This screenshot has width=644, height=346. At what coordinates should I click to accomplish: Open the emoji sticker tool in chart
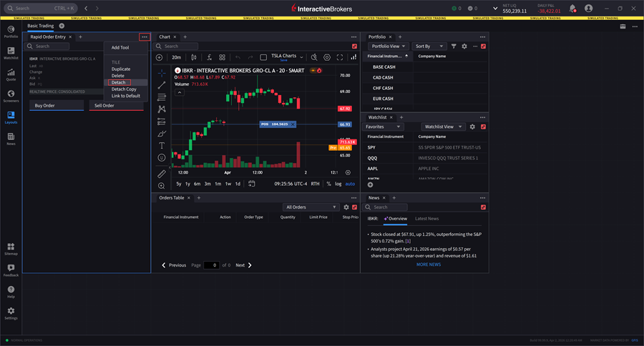click(162, 157)
